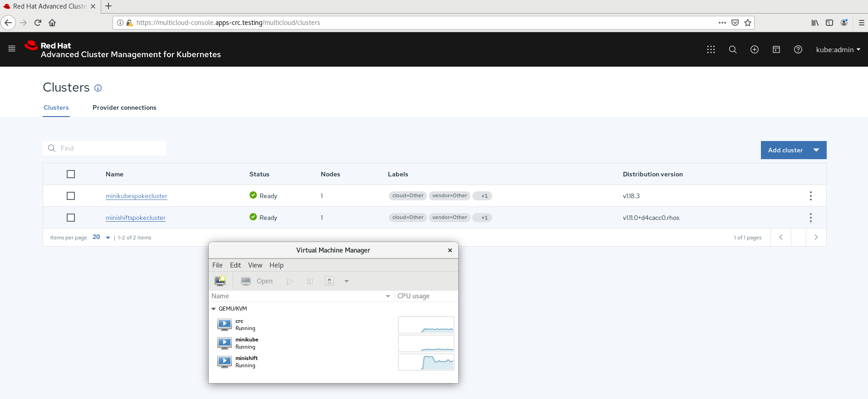Open the help question mark icon

click(x=798, y=49)
